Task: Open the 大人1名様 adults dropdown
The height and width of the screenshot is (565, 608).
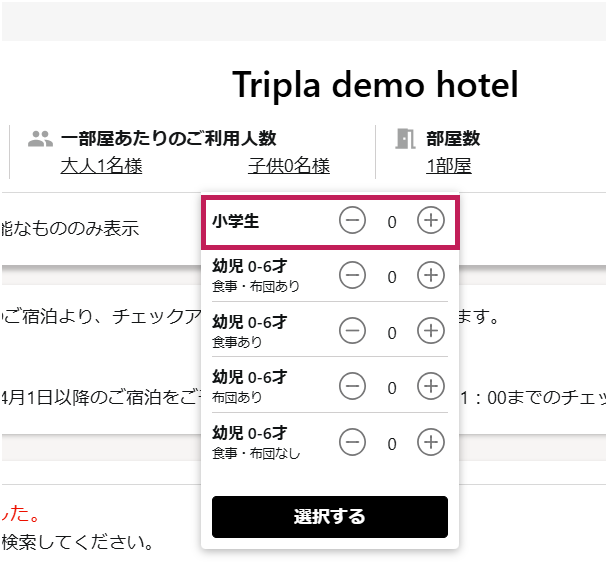Action: (x=102, y=166)
